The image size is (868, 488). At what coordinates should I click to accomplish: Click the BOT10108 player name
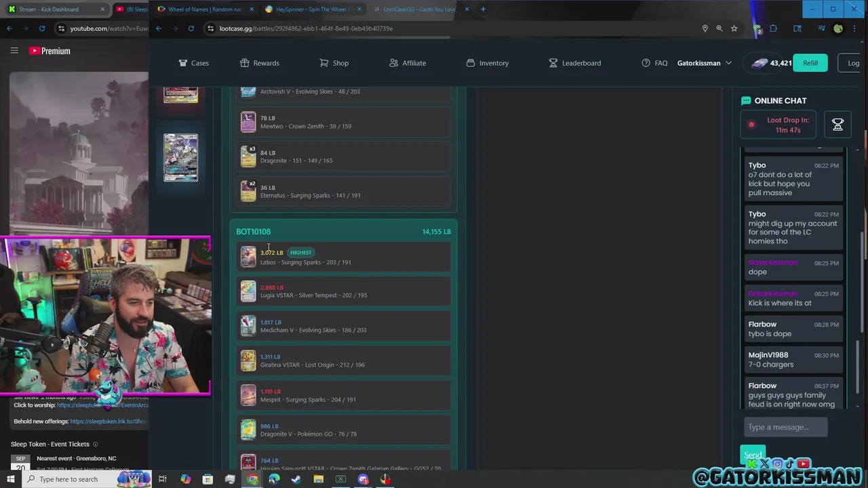pyautogui.click(x=253, y=232)
